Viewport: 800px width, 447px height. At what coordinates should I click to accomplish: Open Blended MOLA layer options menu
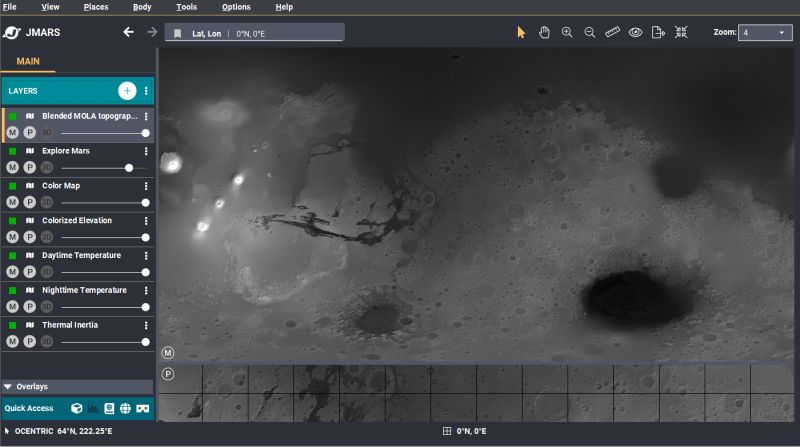tap(146, 116)
